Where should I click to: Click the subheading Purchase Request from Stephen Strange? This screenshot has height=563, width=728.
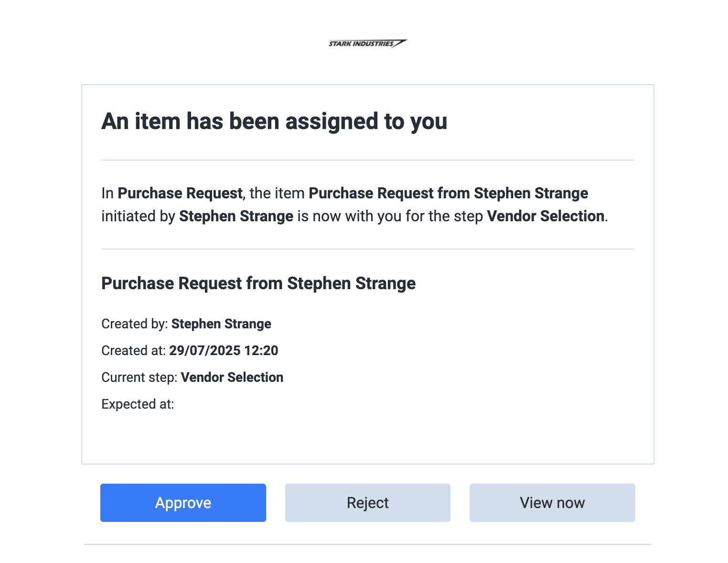pos(258,283)
